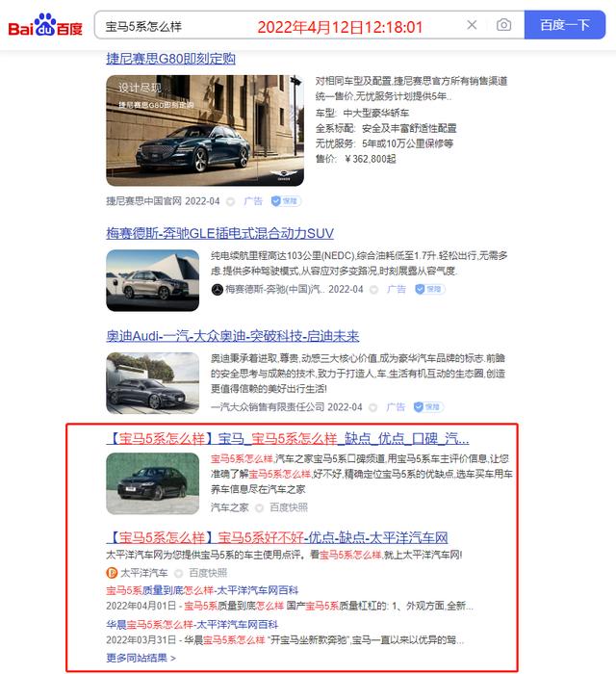Click the 百度一下 search button
Viewport: 616px width, 674px height.
click(x=564, y=25)
